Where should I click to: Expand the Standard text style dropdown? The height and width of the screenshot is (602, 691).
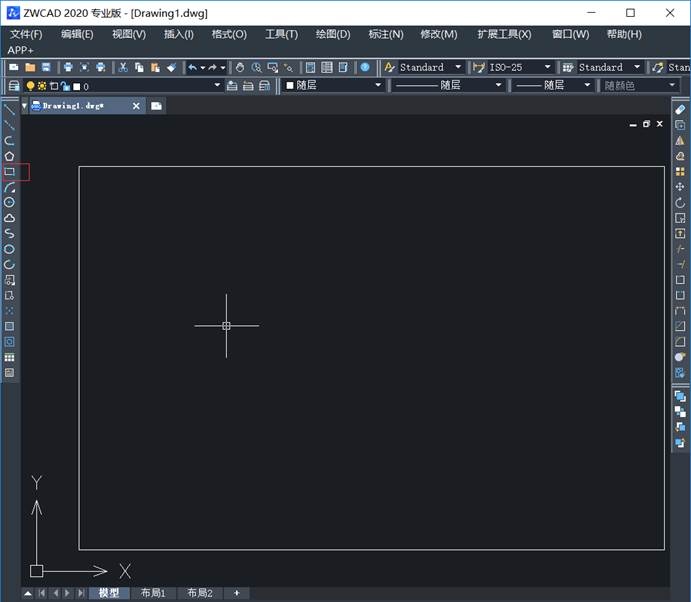[459, 67]
